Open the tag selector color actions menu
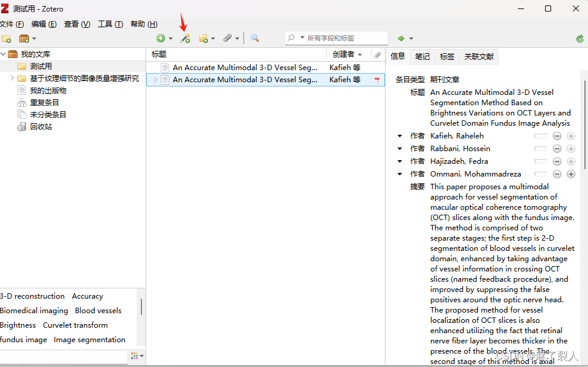This screenshot has width=588, height=367. click(136, 356)
